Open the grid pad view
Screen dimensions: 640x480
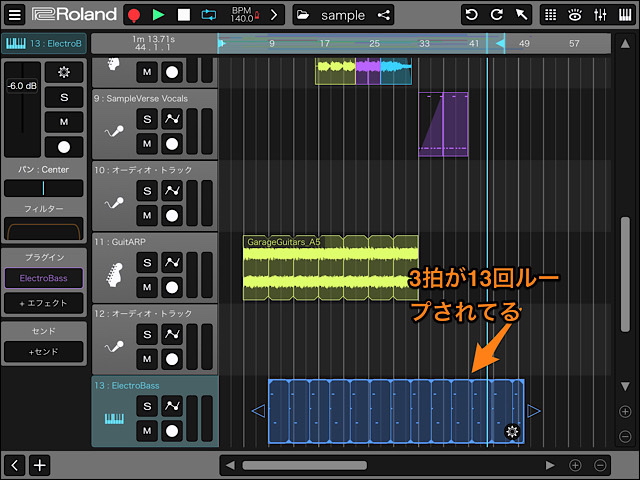pyautogui.click(x=551, y=15)
